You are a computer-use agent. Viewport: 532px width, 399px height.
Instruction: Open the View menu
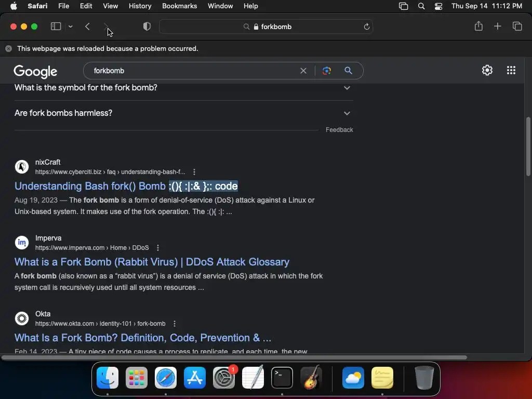coord(110,6)
